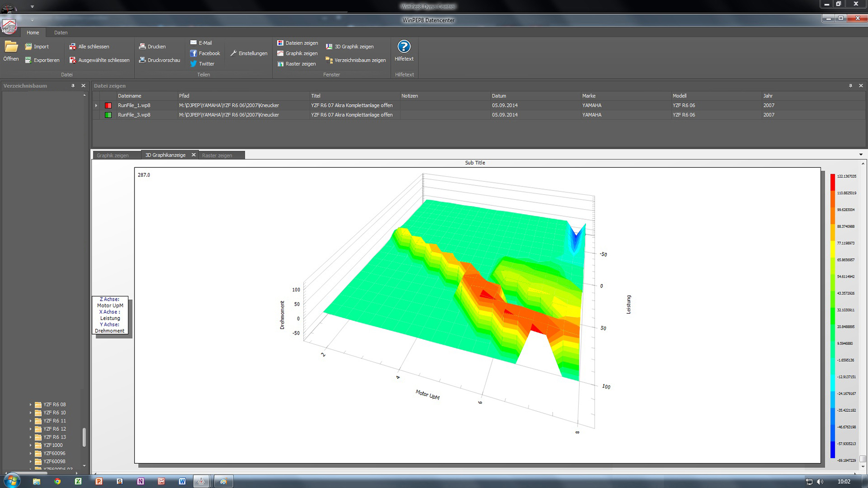The height and width of the screenshot is (488, 868).
Task: Open OneNote from the taskbar
Action: (140, 481)
